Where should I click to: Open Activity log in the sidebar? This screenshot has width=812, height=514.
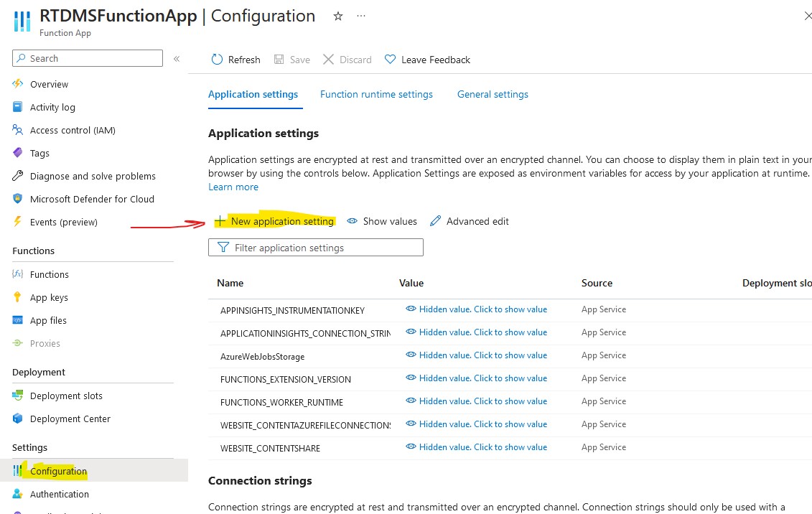coord(52,107)
